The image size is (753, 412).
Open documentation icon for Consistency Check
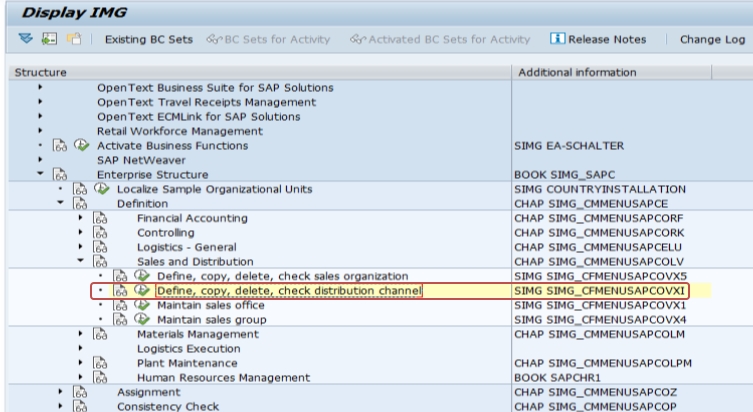(x=80, y=406)
